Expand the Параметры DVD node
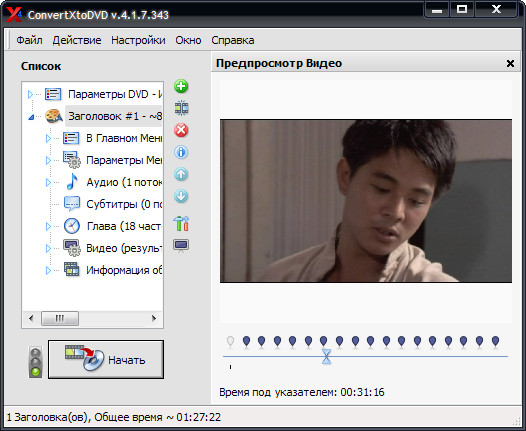This screenshot has height=431, width=526. pyautogui.click(x=31, y=95)
